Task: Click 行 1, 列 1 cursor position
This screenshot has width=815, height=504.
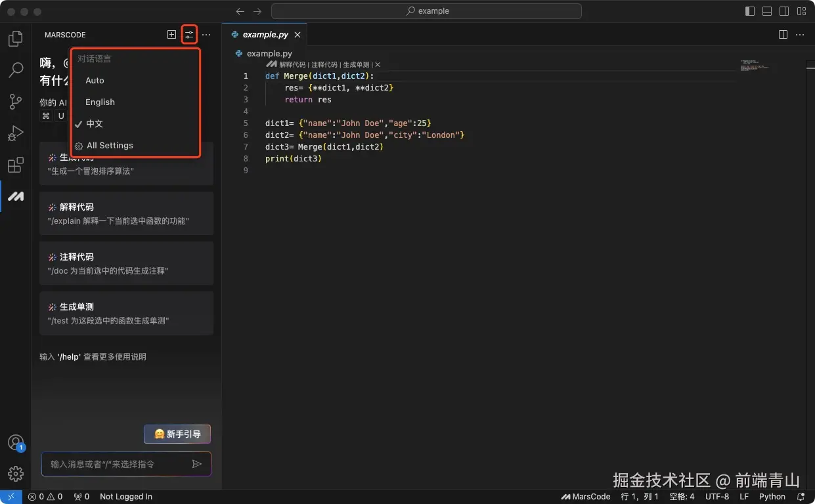Action: click(x=640, y=497)
